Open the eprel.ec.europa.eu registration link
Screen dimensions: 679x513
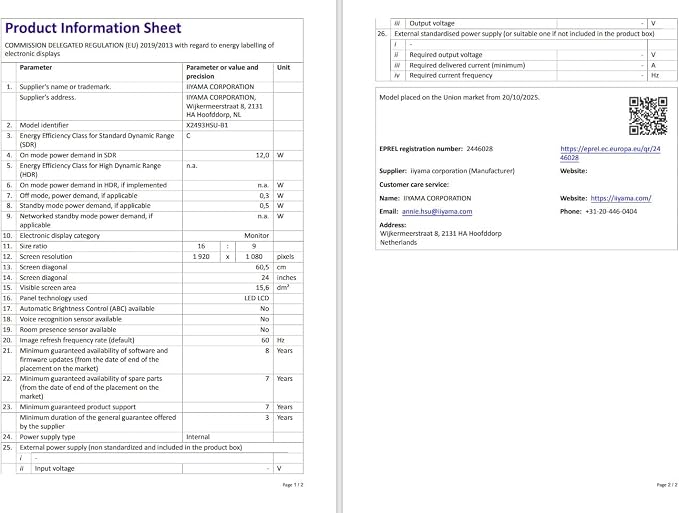coord(610,153)
